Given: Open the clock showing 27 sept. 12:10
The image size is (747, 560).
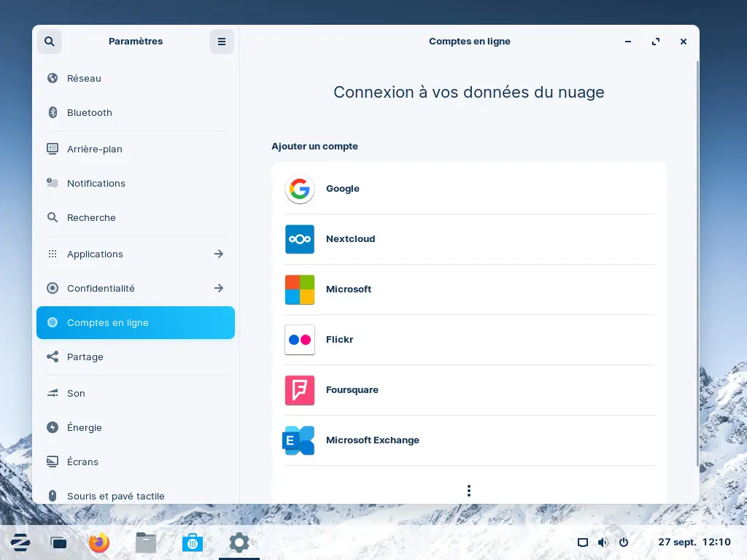Looking at the screenshot, I should pyautogui.click(x=694, y=542).
